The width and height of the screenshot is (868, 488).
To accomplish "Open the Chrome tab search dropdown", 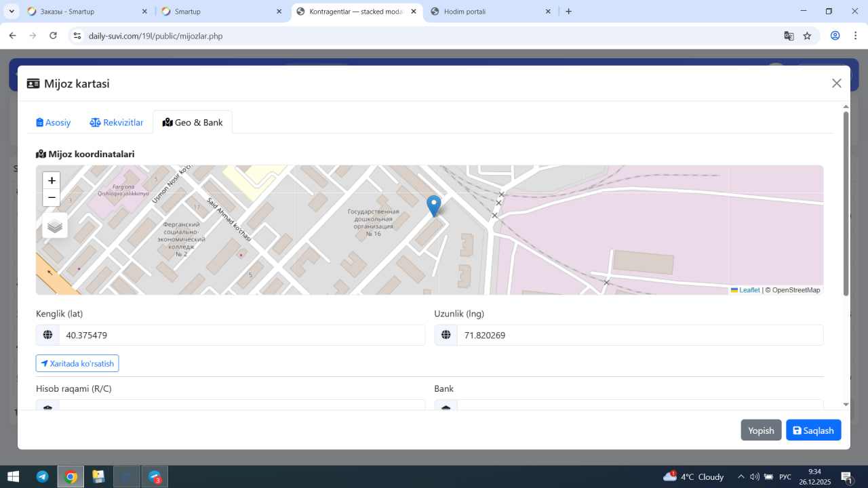I will 12,12.
